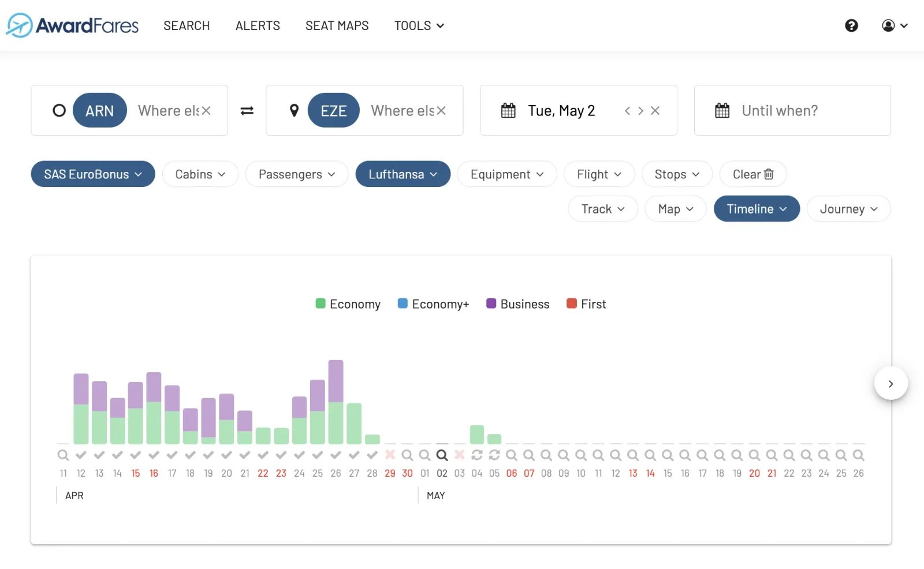Click the Until when date field
The image size is (924, 569).
792,110
